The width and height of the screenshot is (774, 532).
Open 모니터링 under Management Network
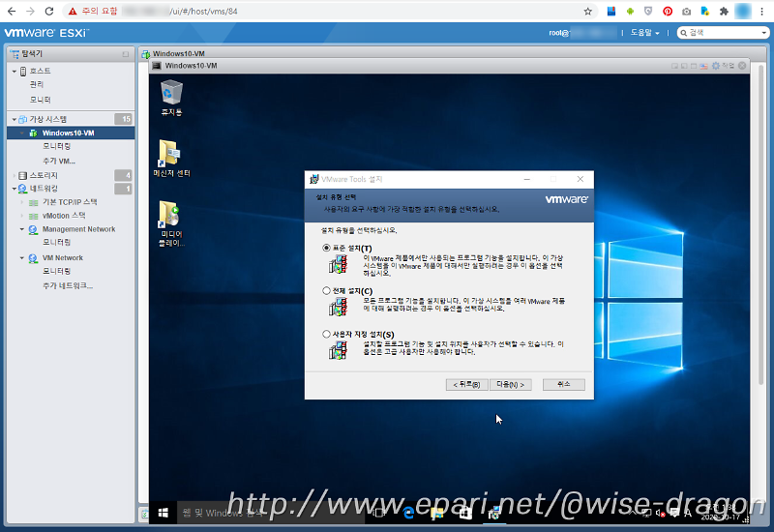tap(57, 243)
